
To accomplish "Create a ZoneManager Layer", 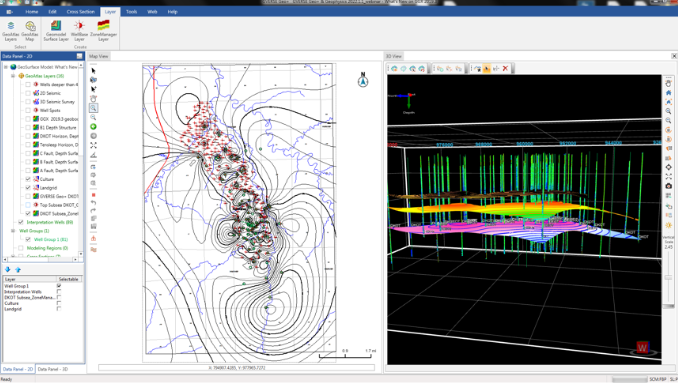I will tap(103, 31).
